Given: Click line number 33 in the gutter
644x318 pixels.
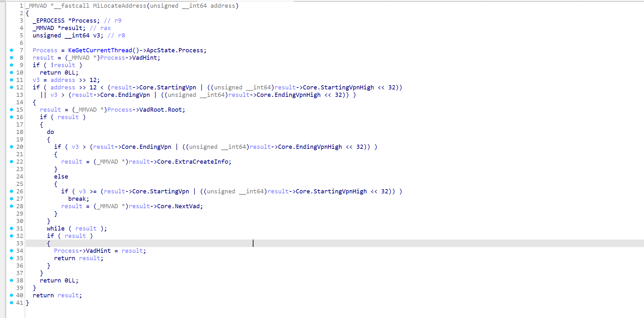Looking at the screenshot, I should coord(20,243).
